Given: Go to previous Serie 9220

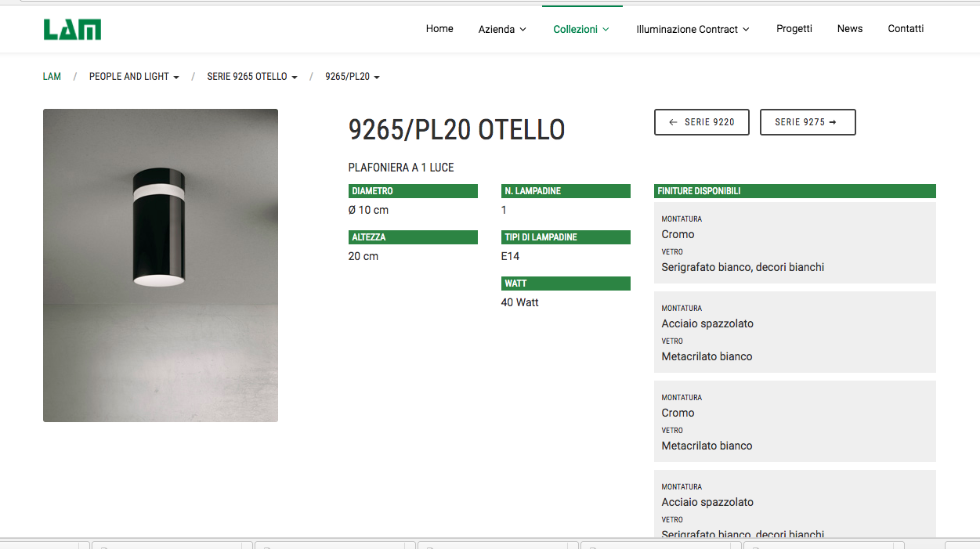Looking at the screenshot, I should 701,122.
